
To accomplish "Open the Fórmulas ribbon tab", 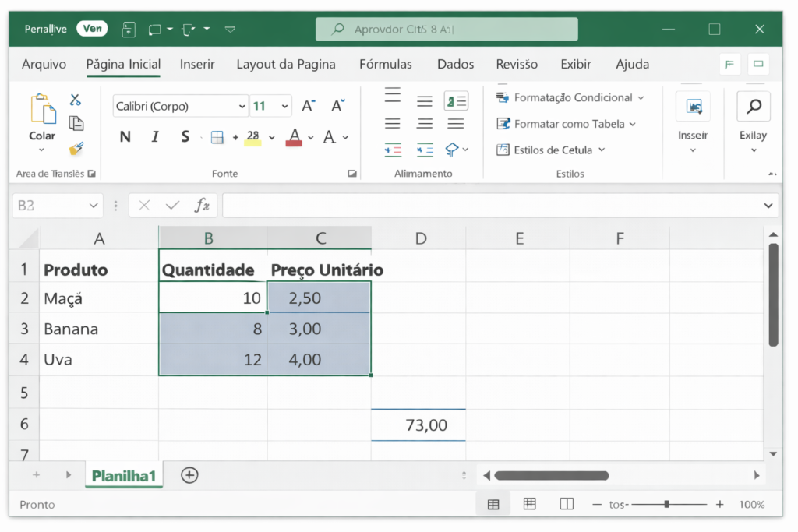I will coord(386,64).
